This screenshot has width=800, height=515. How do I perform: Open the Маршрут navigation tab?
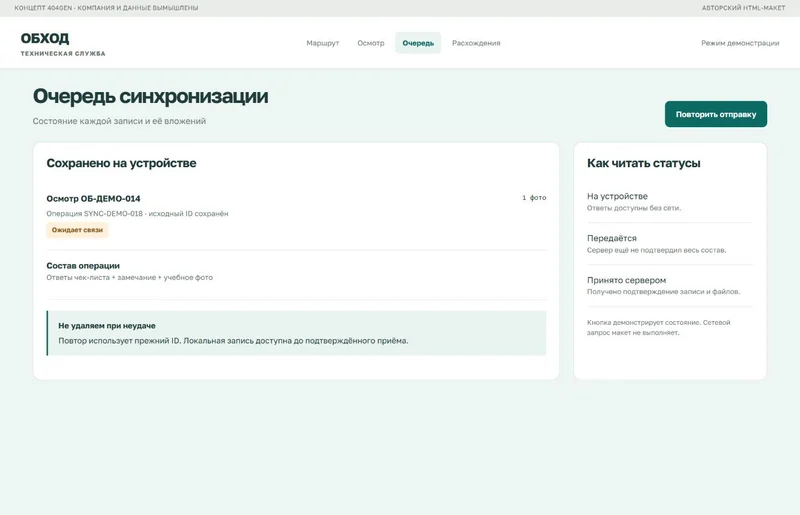point(322,43)
